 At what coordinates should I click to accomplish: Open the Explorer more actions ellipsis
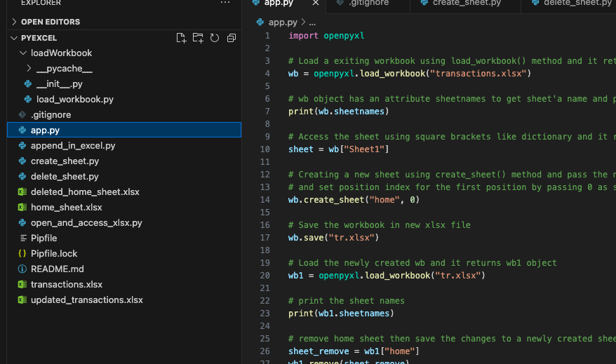(225, 3)
